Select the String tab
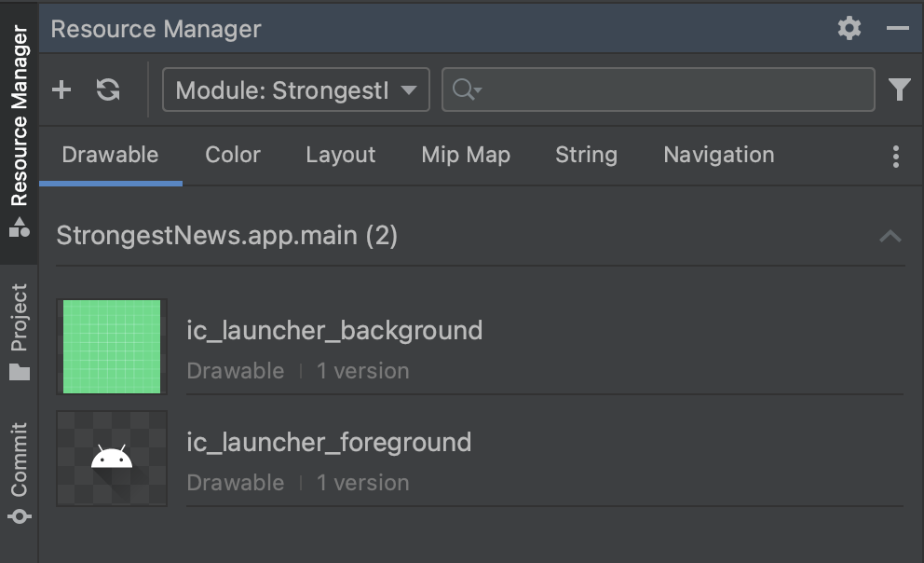The image size is (924, 563). [x=586, y=155]
